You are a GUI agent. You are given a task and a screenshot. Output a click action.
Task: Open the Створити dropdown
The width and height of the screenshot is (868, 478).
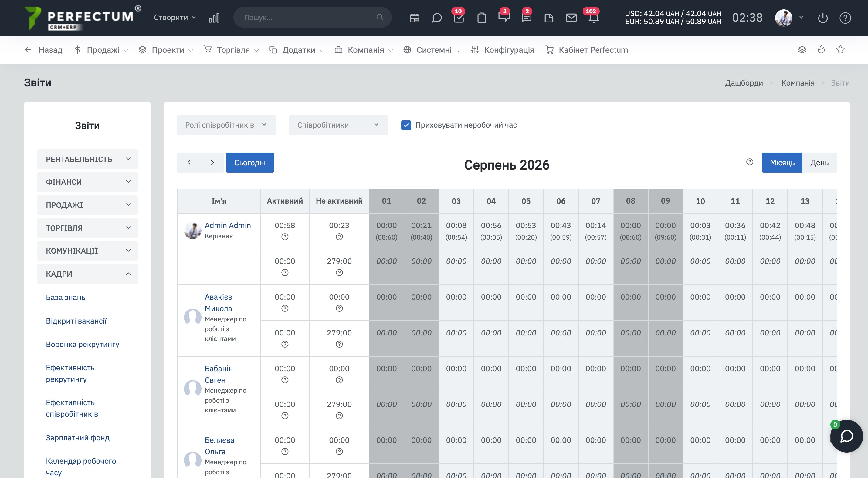pyautogui.click(x=175, y=17)
